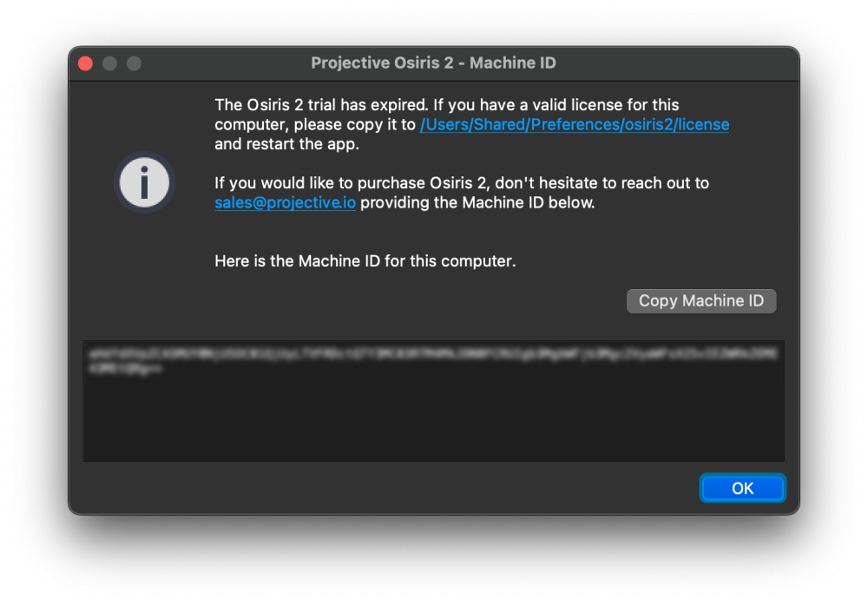Viewport: 868px width, 605px height.
Task: Click the first line of the blurred Machine ID
Action: [x=431, y=353]
